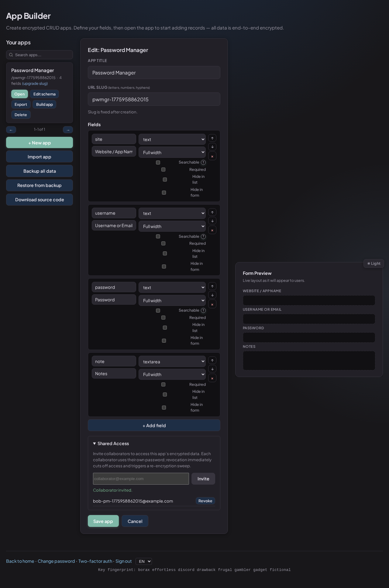Go to next page of apps
This screenshot has height=588, width=389.
click(x=68, y=130)
